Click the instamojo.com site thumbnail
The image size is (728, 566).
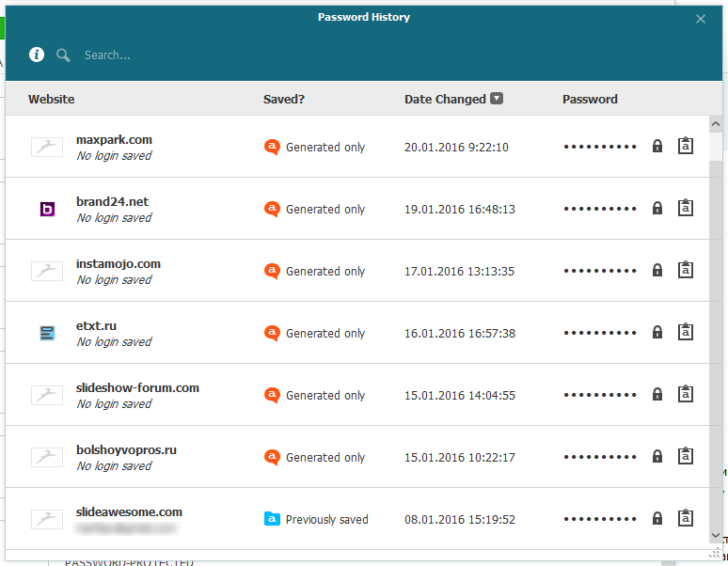(x=47, y=271)
